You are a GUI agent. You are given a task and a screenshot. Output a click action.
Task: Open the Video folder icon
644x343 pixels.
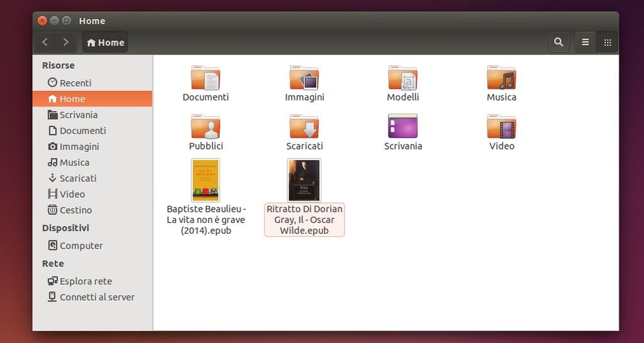(x=501, y=127)
